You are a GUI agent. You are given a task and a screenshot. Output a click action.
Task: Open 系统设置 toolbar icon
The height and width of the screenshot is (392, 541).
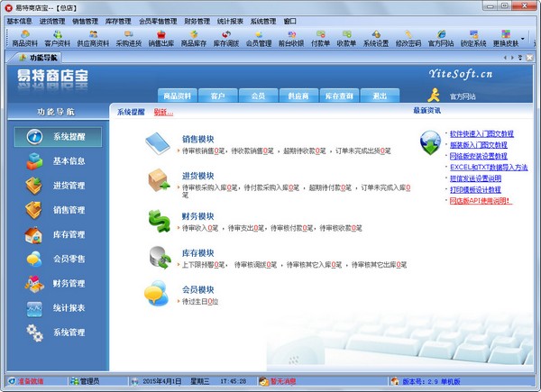point(376,39)
